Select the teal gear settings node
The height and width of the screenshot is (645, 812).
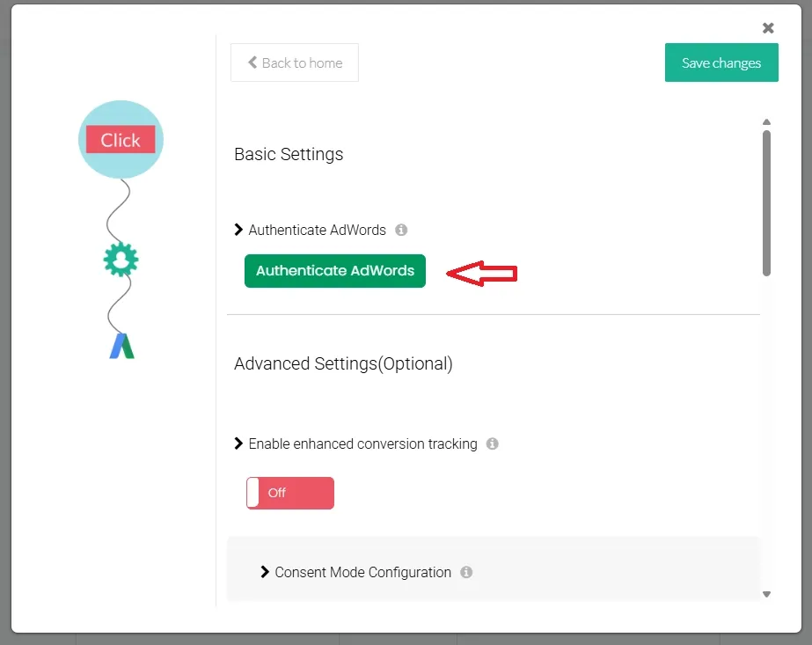pyautogui.click(x=121, y=259)
